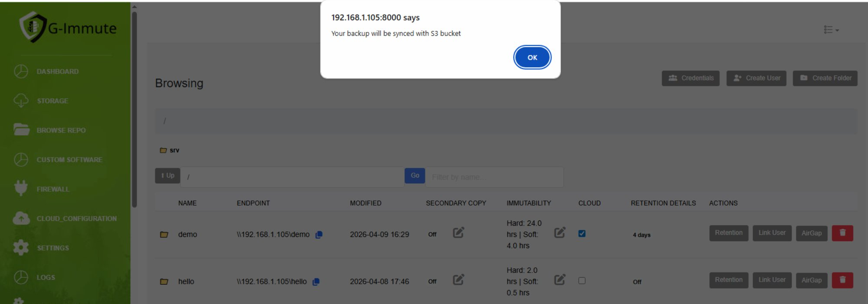
Task: Click the NAME column header
Action: tap(187, 203)
